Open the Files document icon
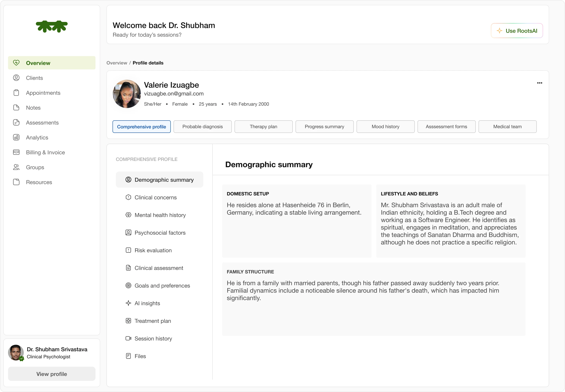This screenshot has width=565, height=392. point(128,356)
